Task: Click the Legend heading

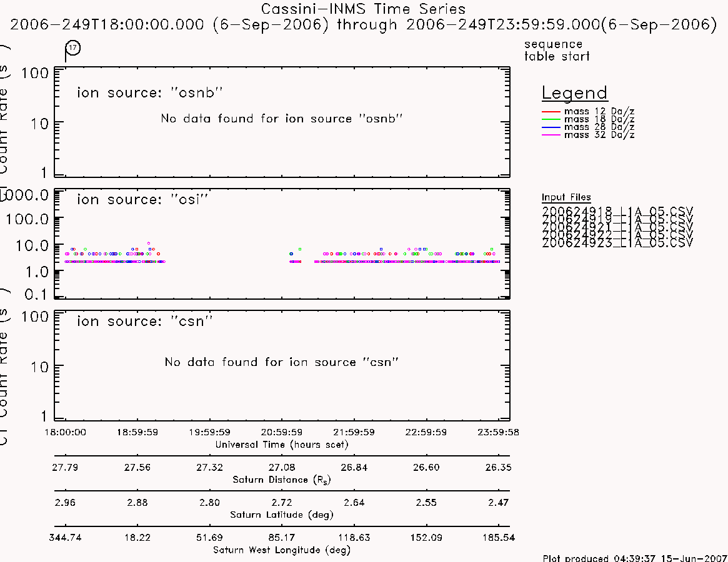Action: click(x=574, y=93)
